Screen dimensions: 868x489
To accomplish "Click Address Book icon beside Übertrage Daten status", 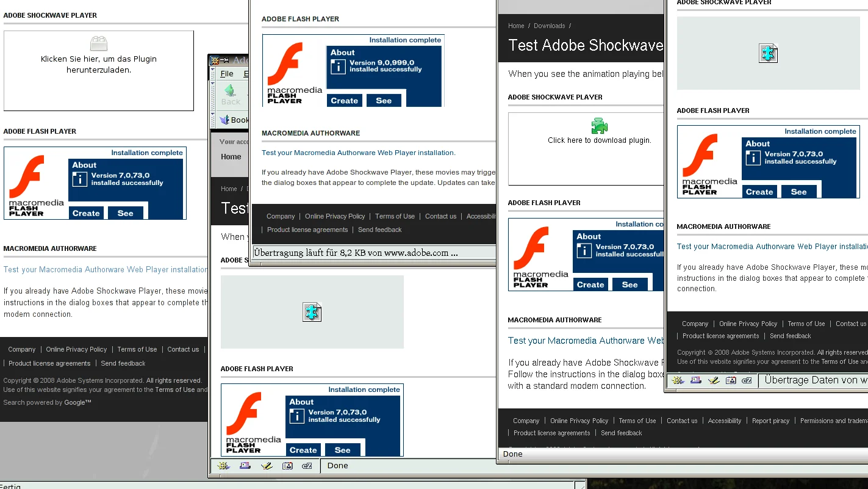I will pos(731,380).
